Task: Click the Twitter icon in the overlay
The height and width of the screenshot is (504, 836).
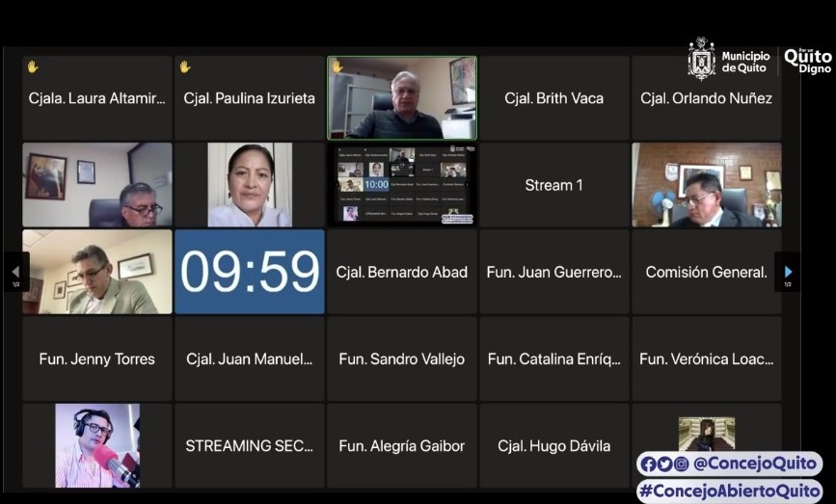Action: pos(665,464)
